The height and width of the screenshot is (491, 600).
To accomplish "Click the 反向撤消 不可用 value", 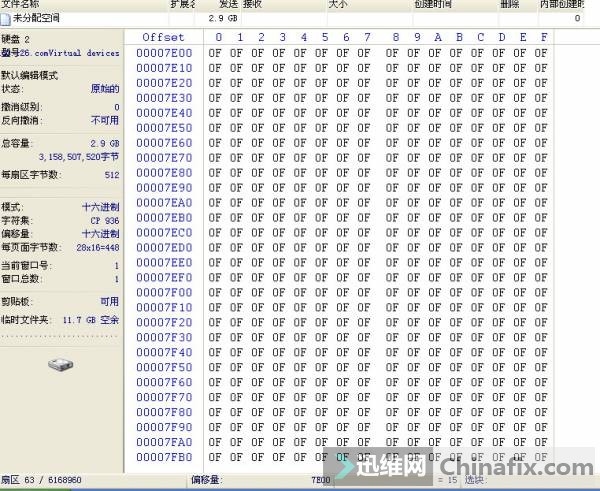I will coord(105,120).
